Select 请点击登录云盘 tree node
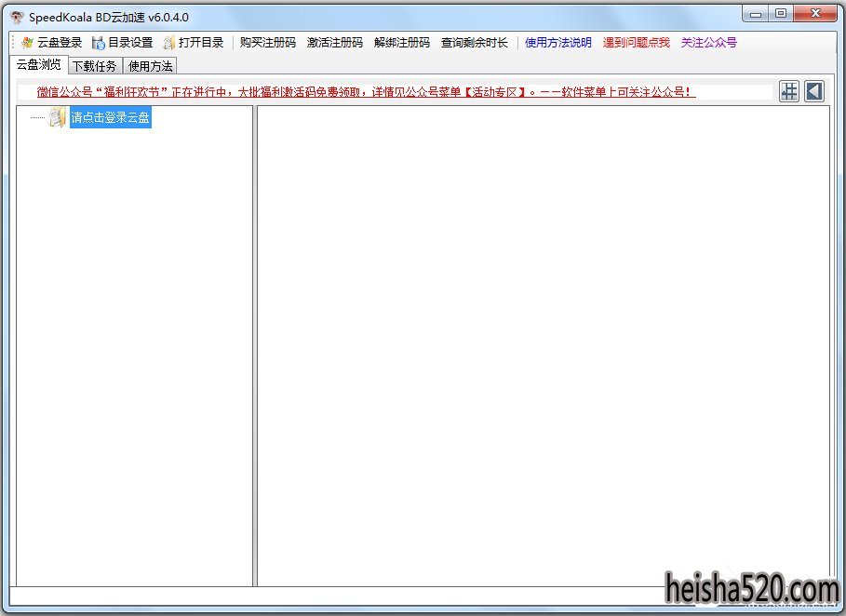 (x=111, y=117)
